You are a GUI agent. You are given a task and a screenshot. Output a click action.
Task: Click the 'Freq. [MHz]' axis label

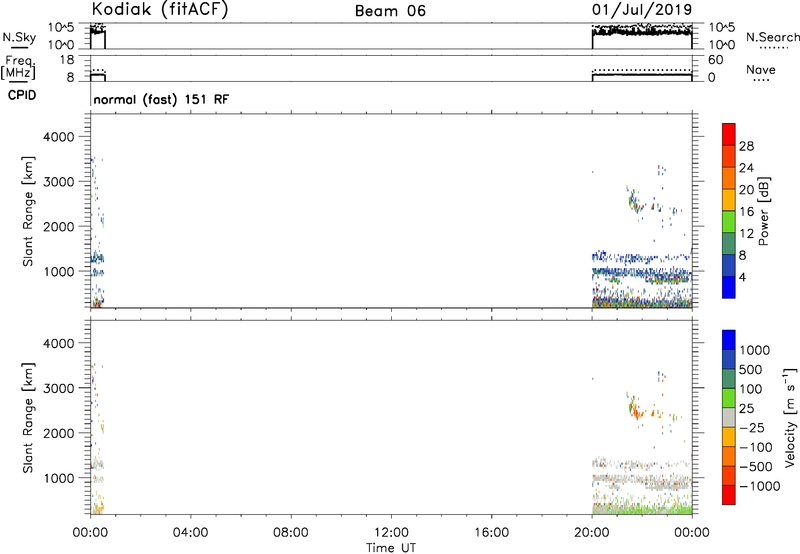pyautogui.click(x=18, y=67)
